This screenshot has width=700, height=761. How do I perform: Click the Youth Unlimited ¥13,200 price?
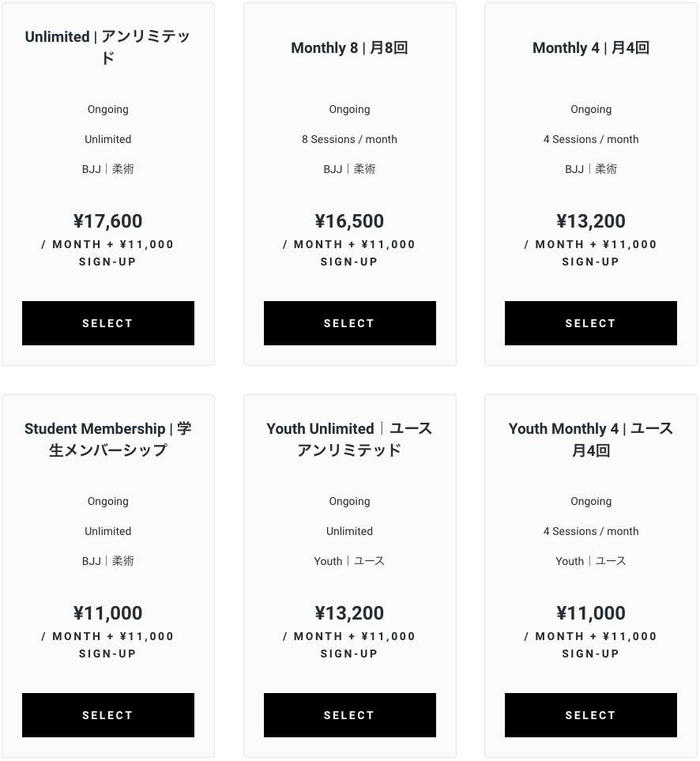pos(349,613)
